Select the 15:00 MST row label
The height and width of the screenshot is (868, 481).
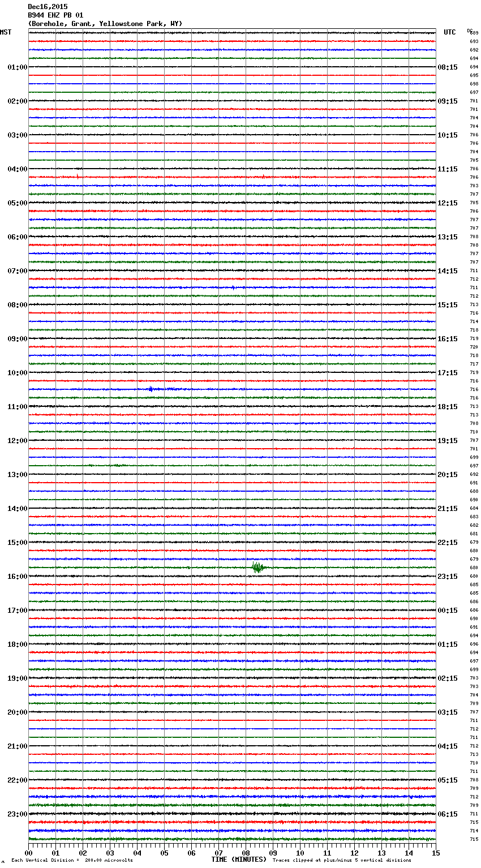click(x=17, y=543)
